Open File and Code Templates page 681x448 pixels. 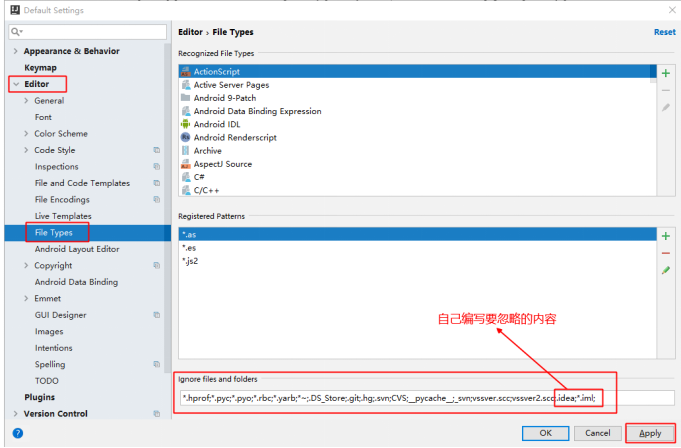point(82,183)
